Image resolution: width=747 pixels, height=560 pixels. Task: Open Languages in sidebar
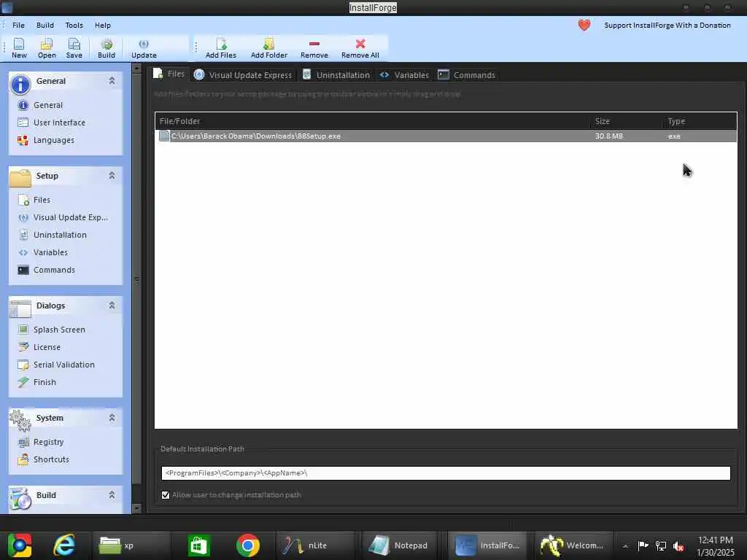coord(46,140)
